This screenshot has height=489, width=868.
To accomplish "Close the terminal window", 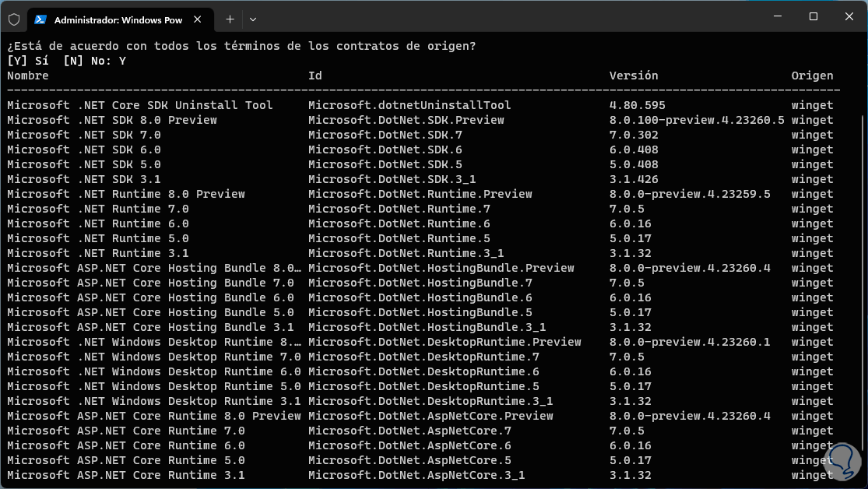I will click(x=849, y=16).
